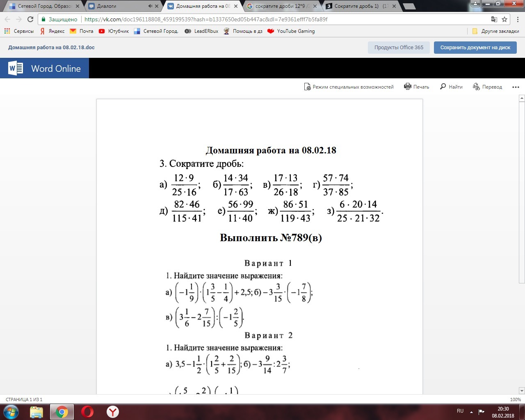525x420 pixels.
Task: Click Сохранить документ на диск
Action: (x=475, y=47)
